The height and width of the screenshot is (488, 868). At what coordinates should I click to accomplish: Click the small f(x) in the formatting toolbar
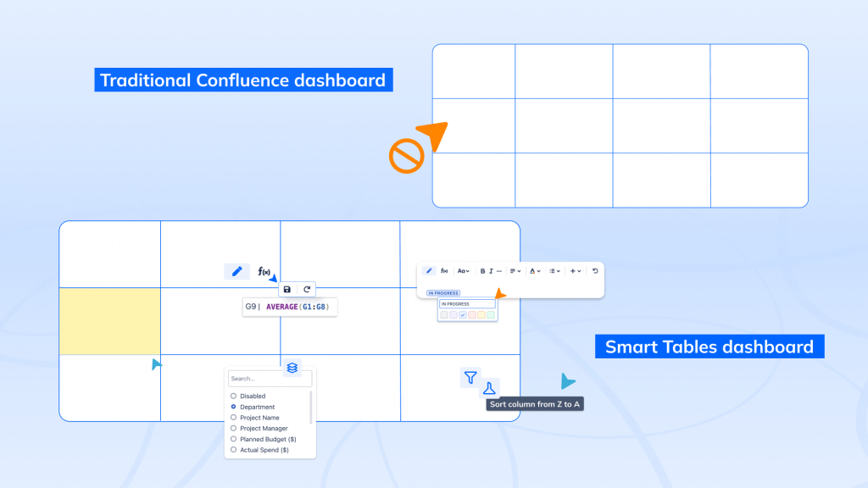[444, 271]
